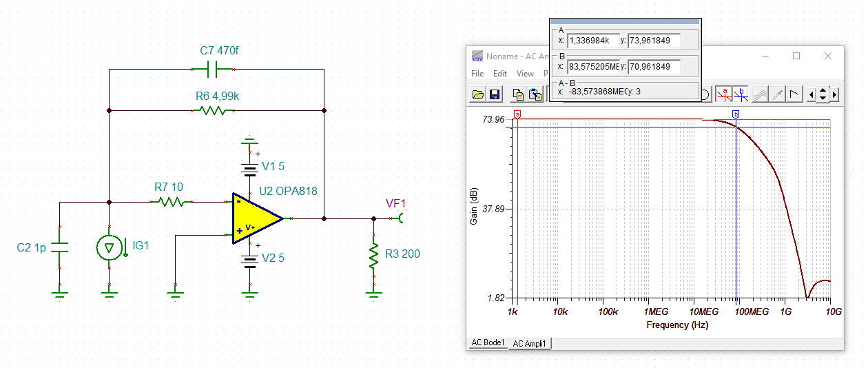Click cursor B y value field

click(x=654, y=67)
